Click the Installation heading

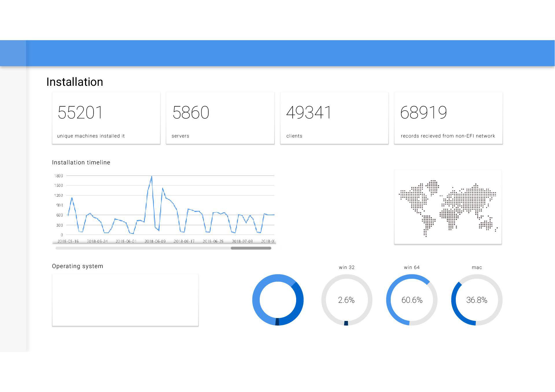tap(75, 82)
